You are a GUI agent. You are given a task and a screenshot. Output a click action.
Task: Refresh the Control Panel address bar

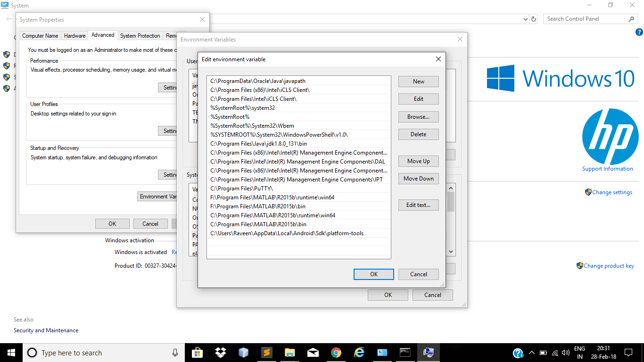tap(534, 19)
